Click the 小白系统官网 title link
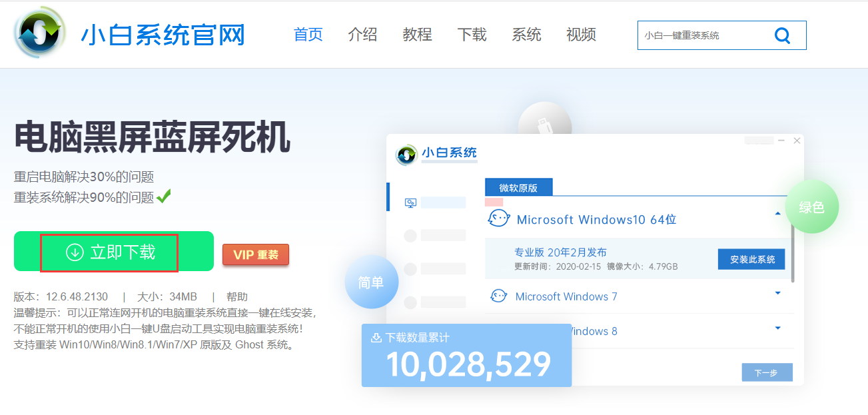Viewport: 868px width, 415px height. click(x=163, y=35)
